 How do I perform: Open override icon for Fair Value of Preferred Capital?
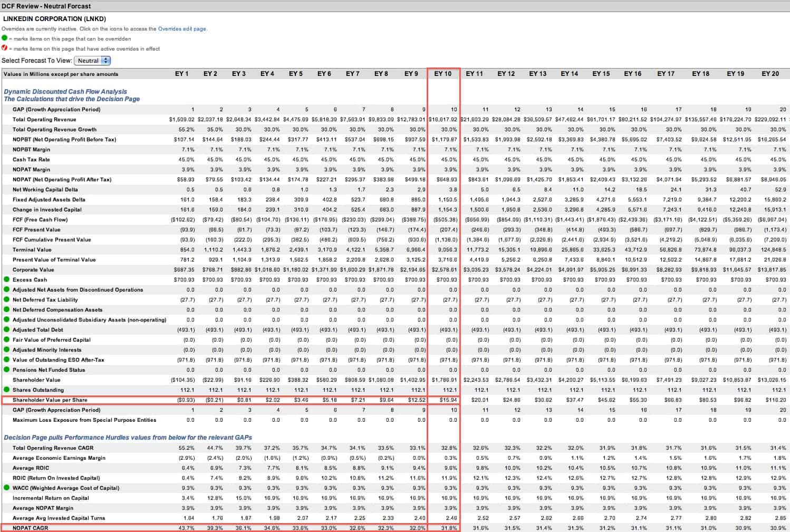click(6, 340)
